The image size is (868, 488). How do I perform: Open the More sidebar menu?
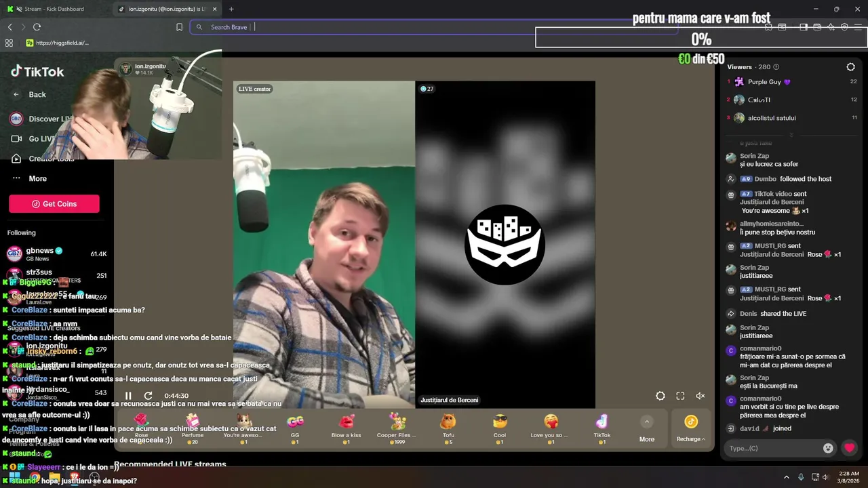[29, 178]
